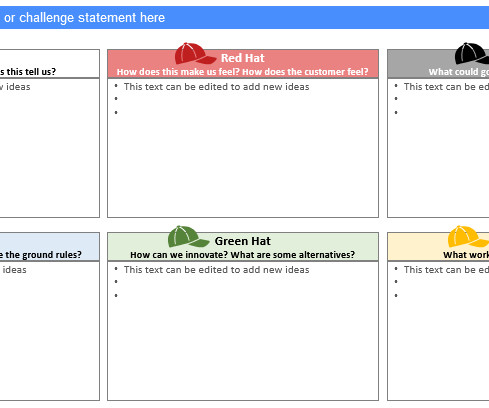Viewport: 489px width, 408px height.
Task: Select the Green Hat title text
Action: [x=243, y=241]
